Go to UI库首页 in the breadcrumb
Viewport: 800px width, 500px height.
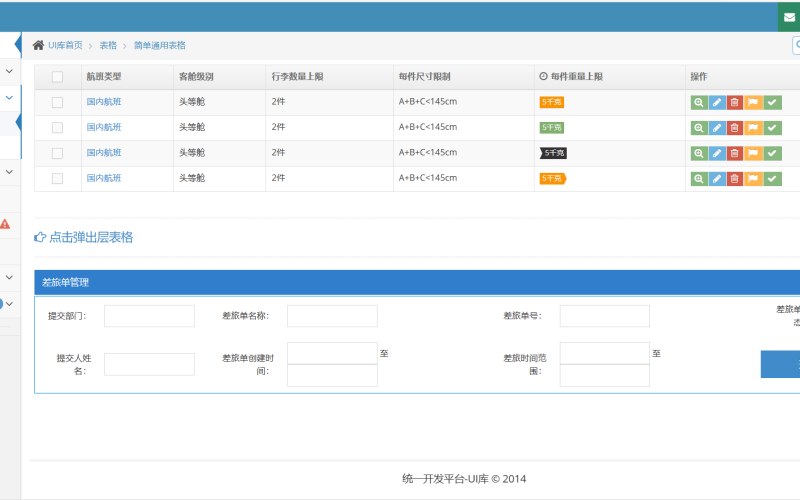[x=65, y=45]
